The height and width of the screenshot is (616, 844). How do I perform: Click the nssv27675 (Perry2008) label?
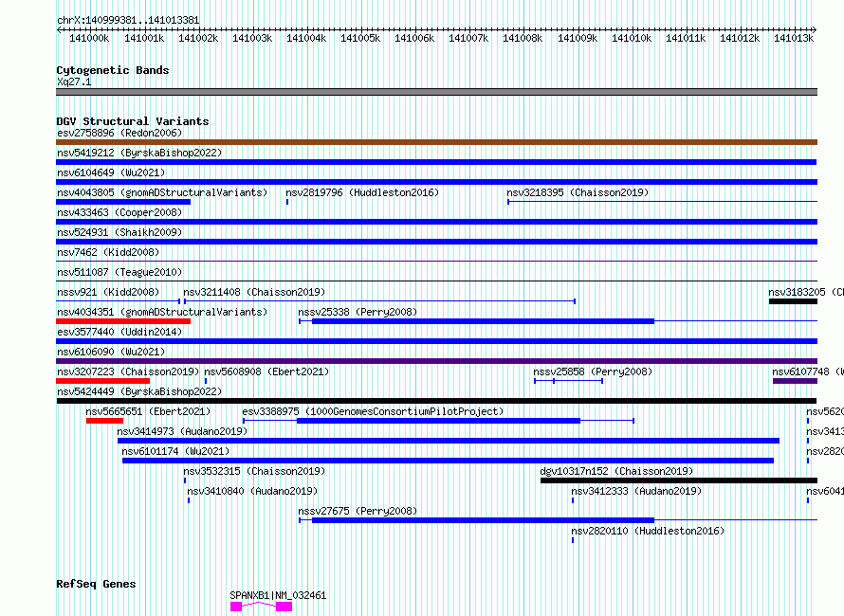point(358,511)
